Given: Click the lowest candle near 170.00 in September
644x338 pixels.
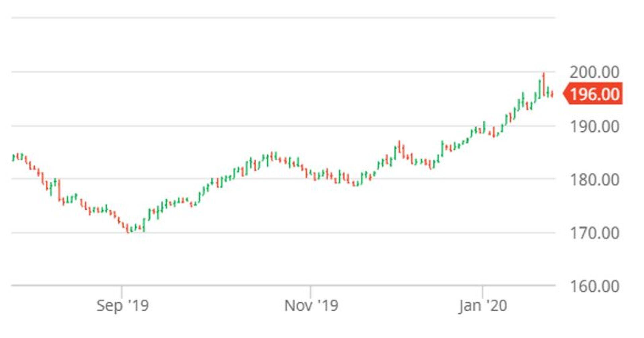Looking at the screenshot, I should pyautogui.click(x=128, y=229).
